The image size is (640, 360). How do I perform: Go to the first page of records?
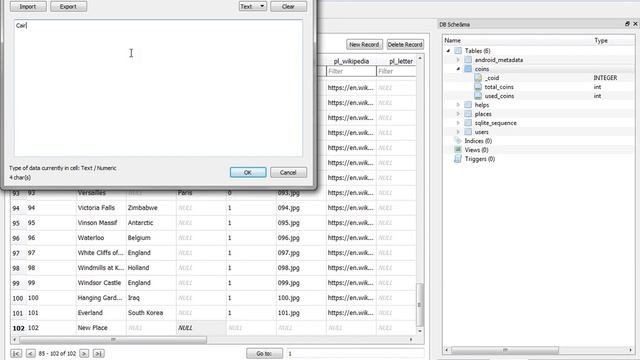[x=16, y=353]
